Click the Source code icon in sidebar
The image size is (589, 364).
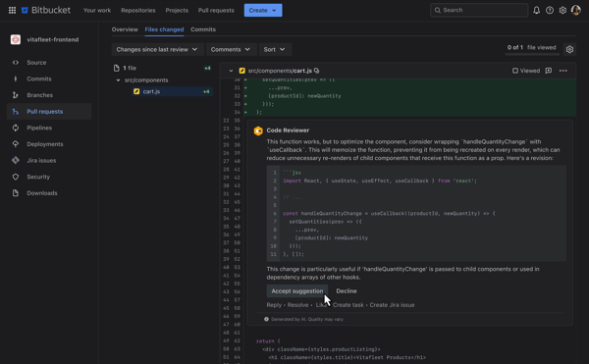pos(16,62)
